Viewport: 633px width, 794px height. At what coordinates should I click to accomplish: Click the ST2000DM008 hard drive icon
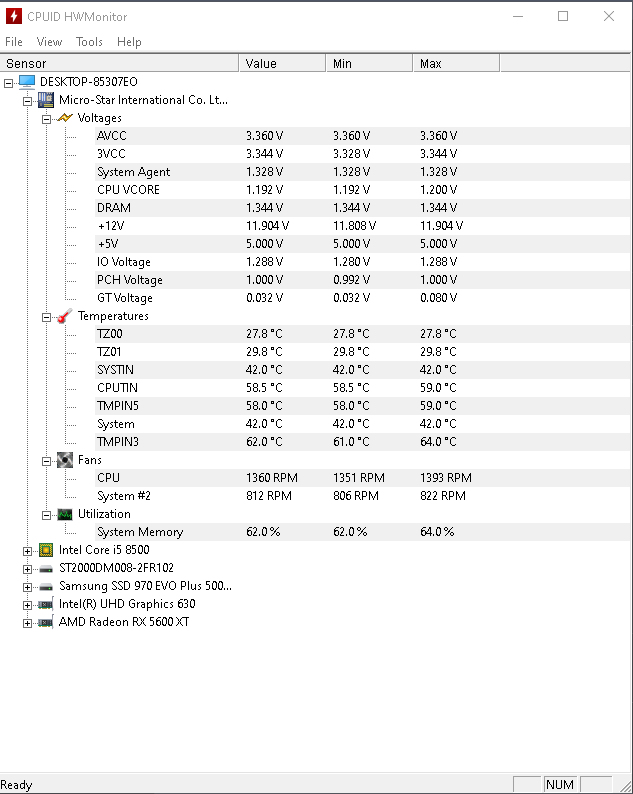(46, 569)
